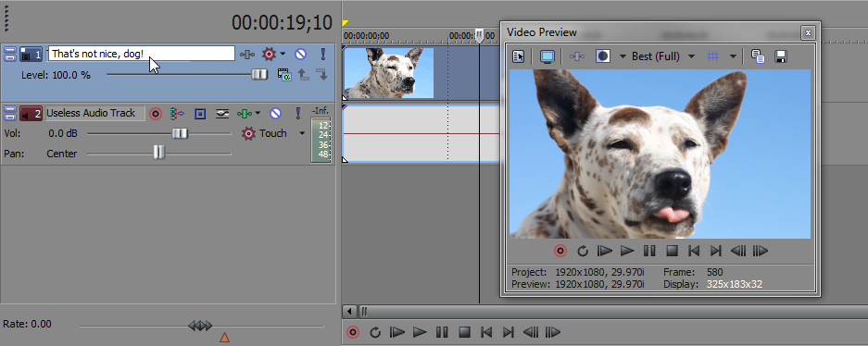
Task: Click the gray track FX icon on video track 1
Action: (x=247, y=55)
